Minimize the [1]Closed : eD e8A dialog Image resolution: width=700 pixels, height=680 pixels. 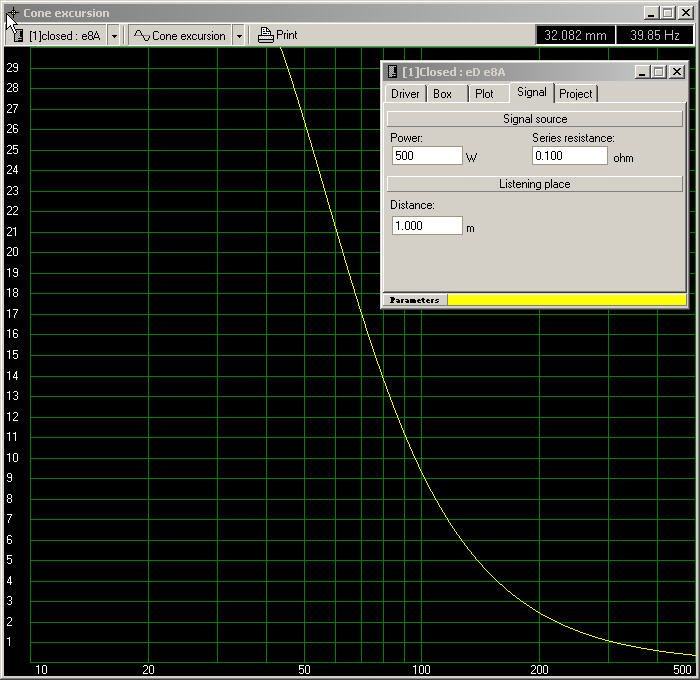(x=641, y=72)
